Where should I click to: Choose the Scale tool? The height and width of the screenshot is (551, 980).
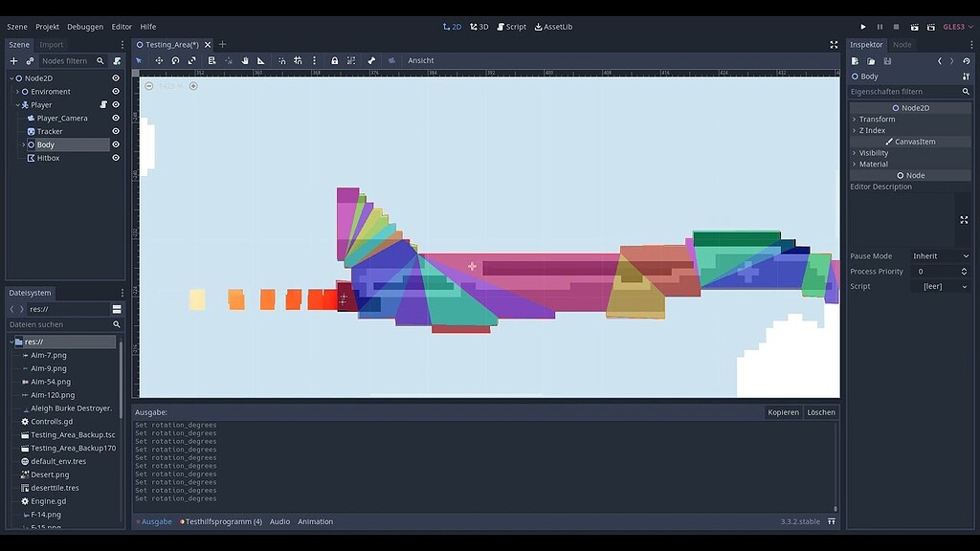191,60
